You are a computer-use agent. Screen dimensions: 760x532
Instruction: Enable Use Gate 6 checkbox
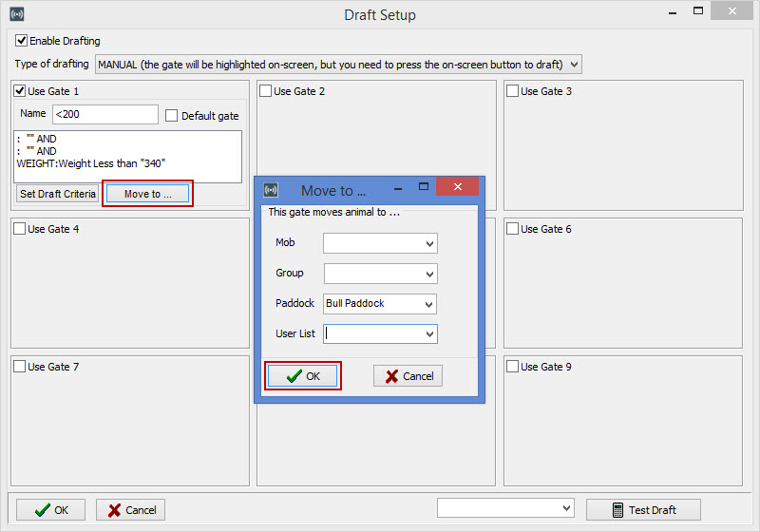click(x=512, y=229)
